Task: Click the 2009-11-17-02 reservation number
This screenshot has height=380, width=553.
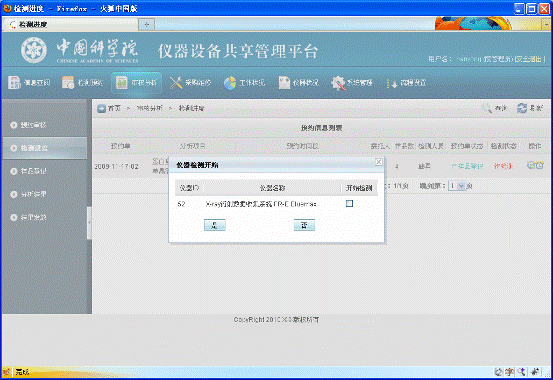Action: 116,166
